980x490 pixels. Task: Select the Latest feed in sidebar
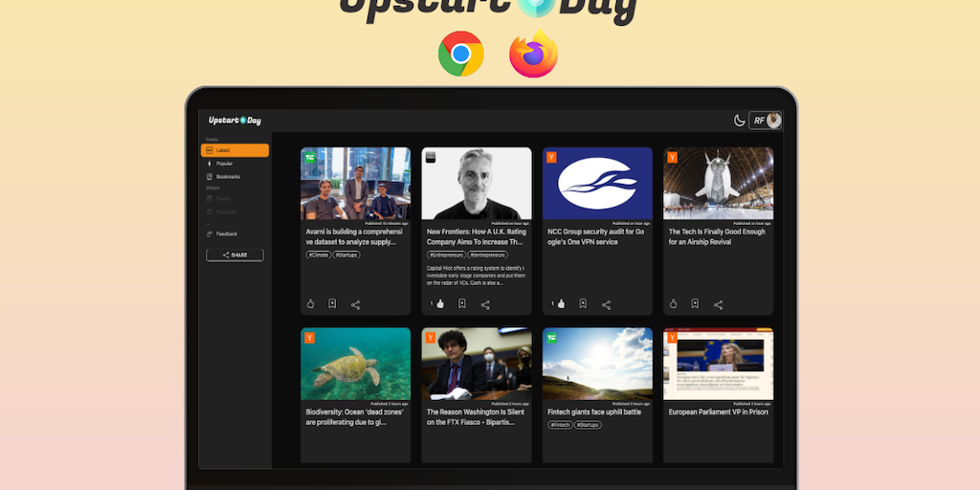235,150
